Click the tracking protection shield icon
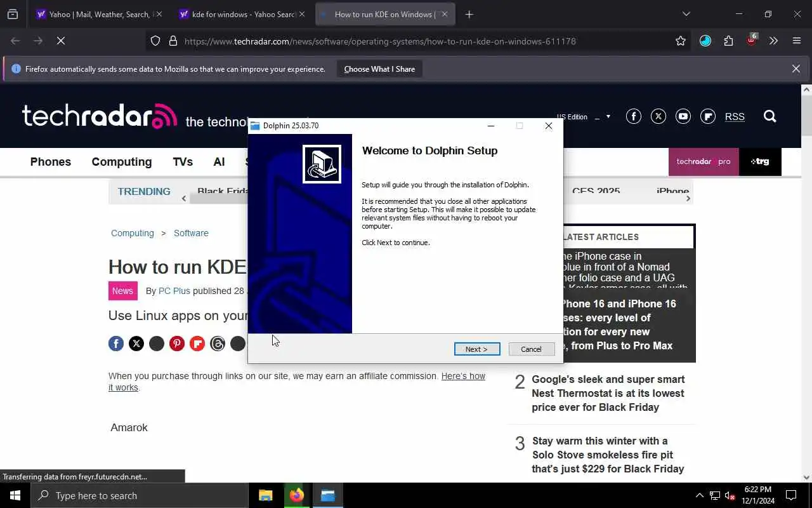This screenshot has width=812, height=508. pyautogui.click(x=155, y=41)
